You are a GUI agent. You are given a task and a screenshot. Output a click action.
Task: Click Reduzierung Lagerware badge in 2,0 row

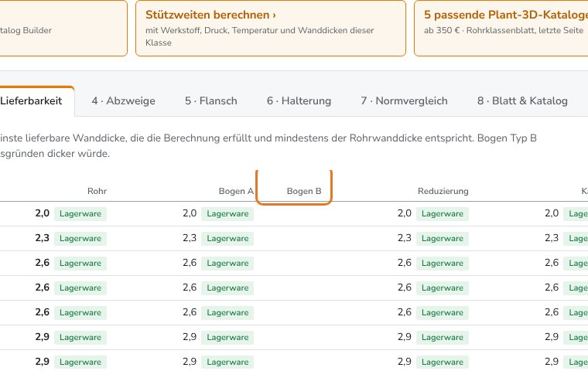tap(443, 213)
